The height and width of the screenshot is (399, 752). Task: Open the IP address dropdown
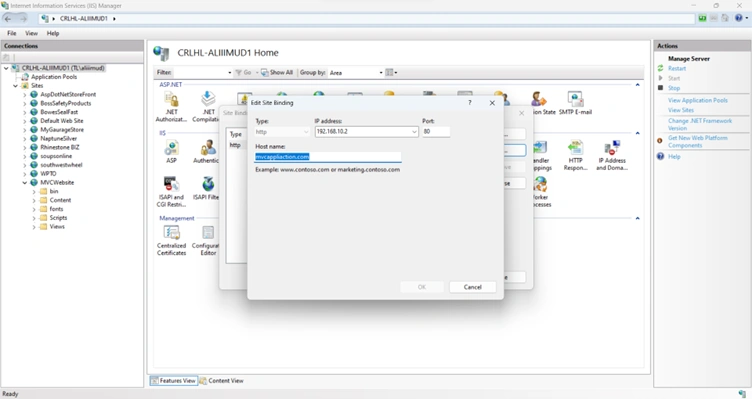pos(414,131)
